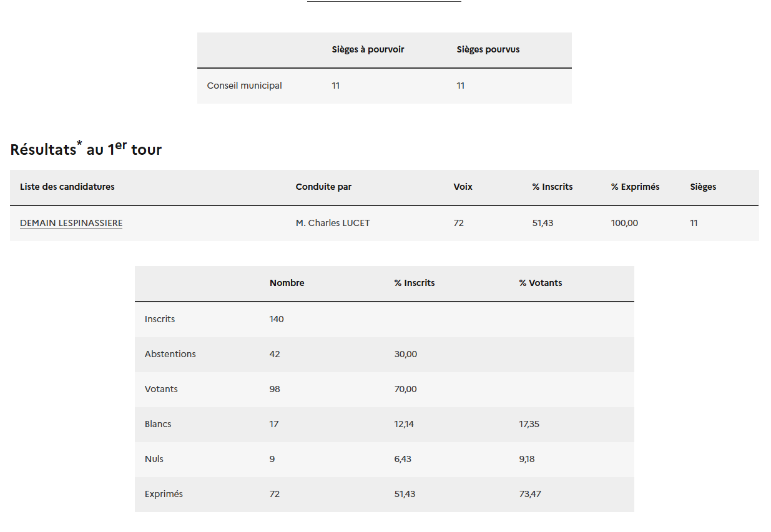This screenshot has height=532, width=771.
Task: Select the Conduite par column header
Action: coord(323,187)
